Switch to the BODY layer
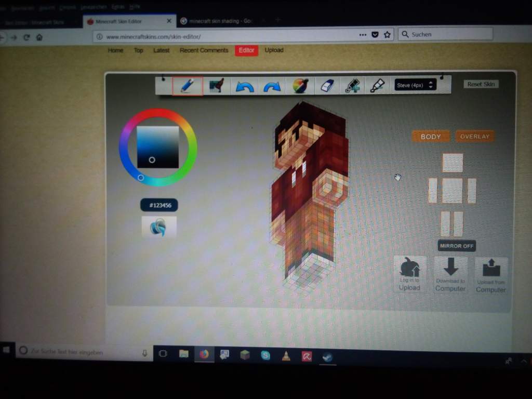This screenshot has width=532, height=399. [x=431, y=137]
